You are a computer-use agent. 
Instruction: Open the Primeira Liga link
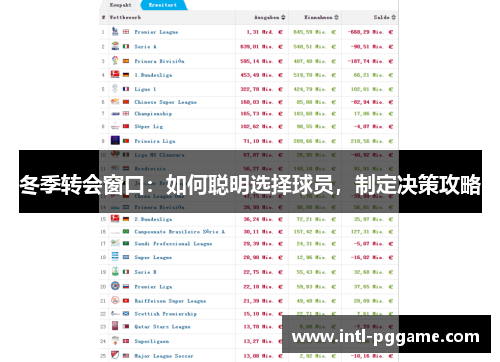tap(155, 141)
